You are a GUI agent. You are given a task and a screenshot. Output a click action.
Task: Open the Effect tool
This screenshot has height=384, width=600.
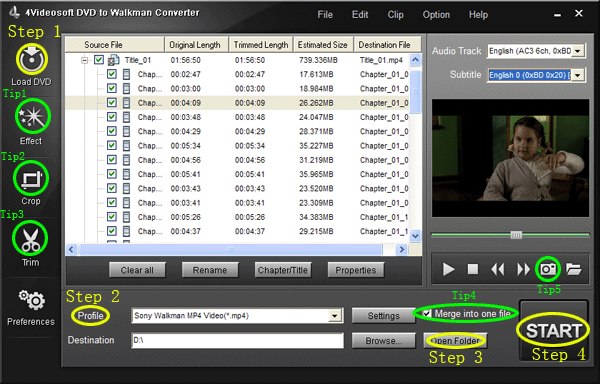[32, 116]
